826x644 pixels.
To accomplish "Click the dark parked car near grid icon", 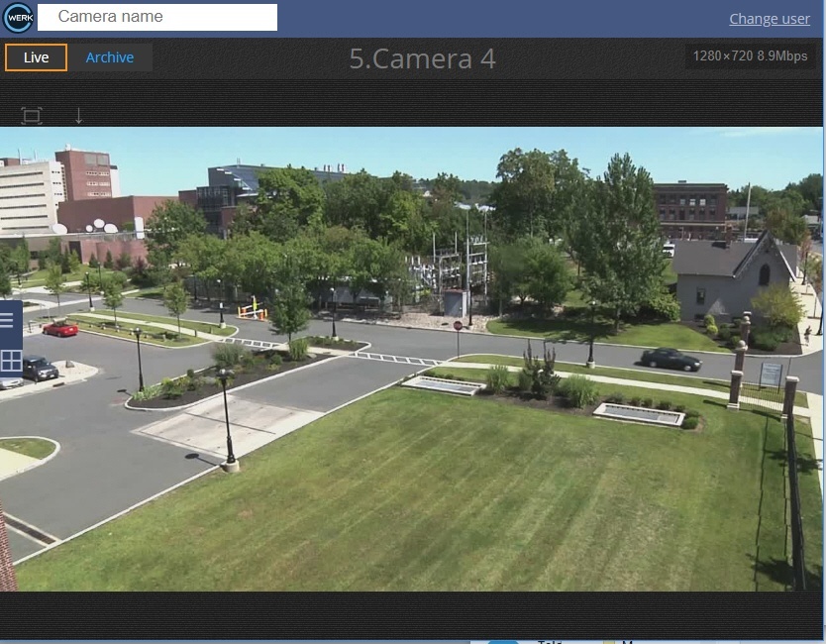I will 40,369.
